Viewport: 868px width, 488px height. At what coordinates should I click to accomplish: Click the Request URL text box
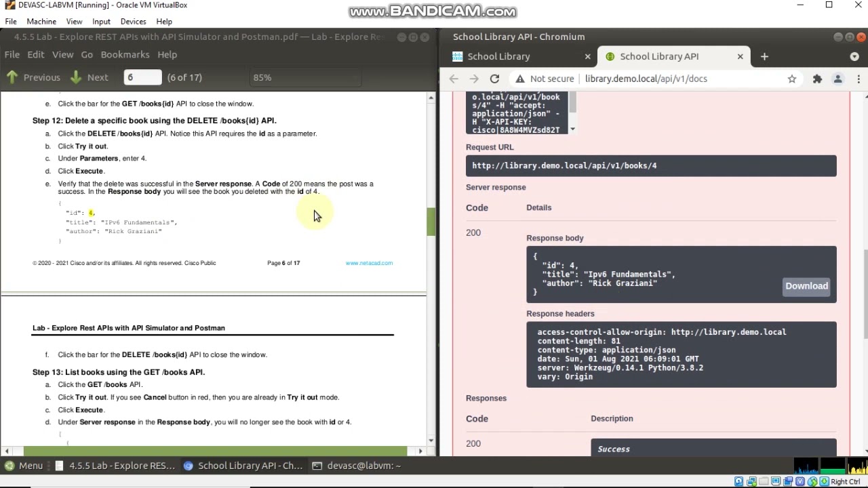(651, 165)
